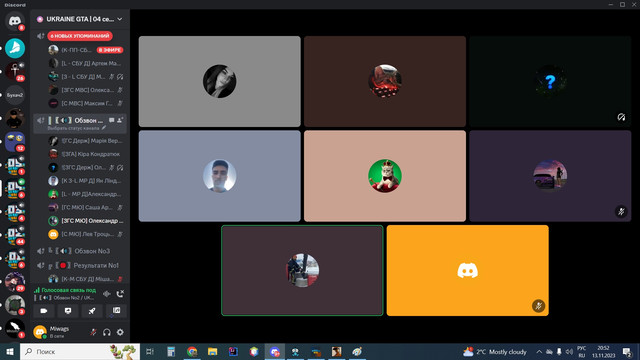Viewport: 640px width, 360px height.
Task: Open black feather server with 1 notification
Action: (x=15, y=329)
